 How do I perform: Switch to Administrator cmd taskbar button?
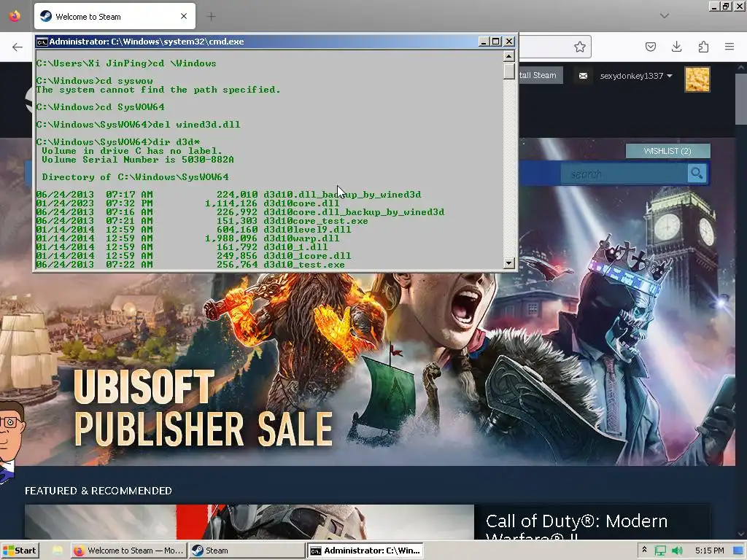pos(365,551)
